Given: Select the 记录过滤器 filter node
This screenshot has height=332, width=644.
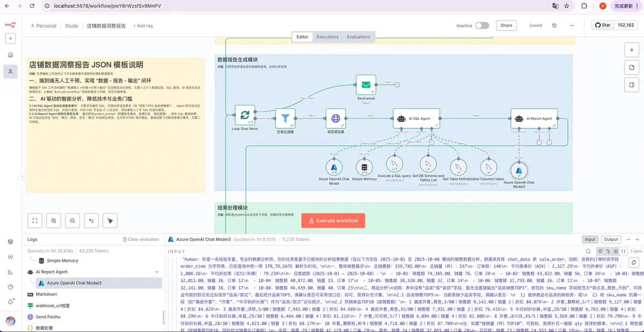Looking at the screenshot, I should click(x=286, y=118).
